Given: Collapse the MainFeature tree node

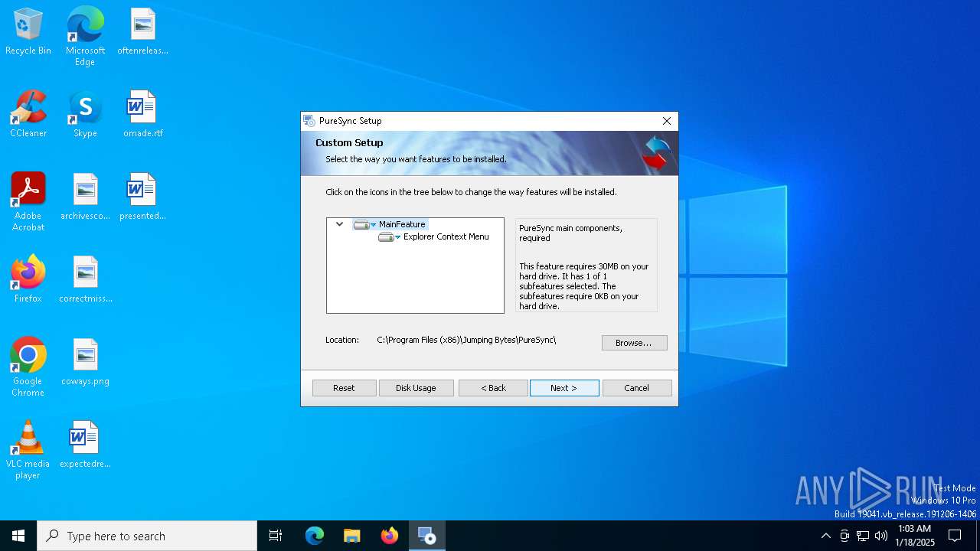Looking at the screenshot, I should click(339, 224).
